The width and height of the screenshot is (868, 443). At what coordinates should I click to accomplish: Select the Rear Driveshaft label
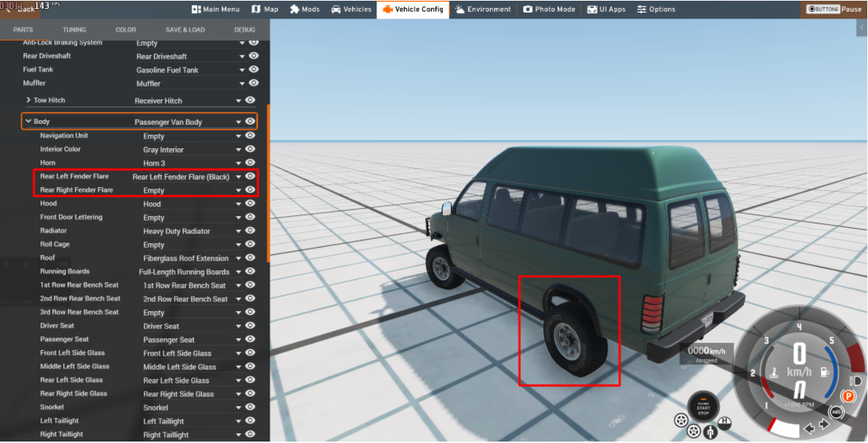click(47, 56)
